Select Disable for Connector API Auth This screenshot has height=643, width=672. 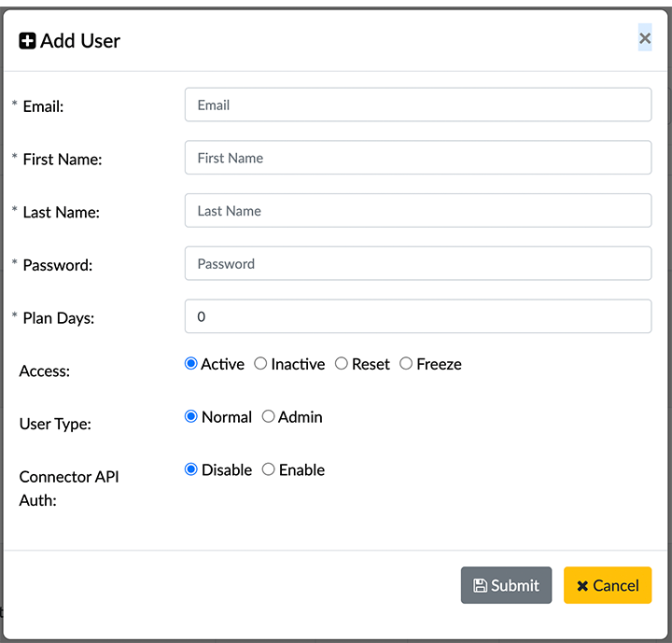coord(191,470)
